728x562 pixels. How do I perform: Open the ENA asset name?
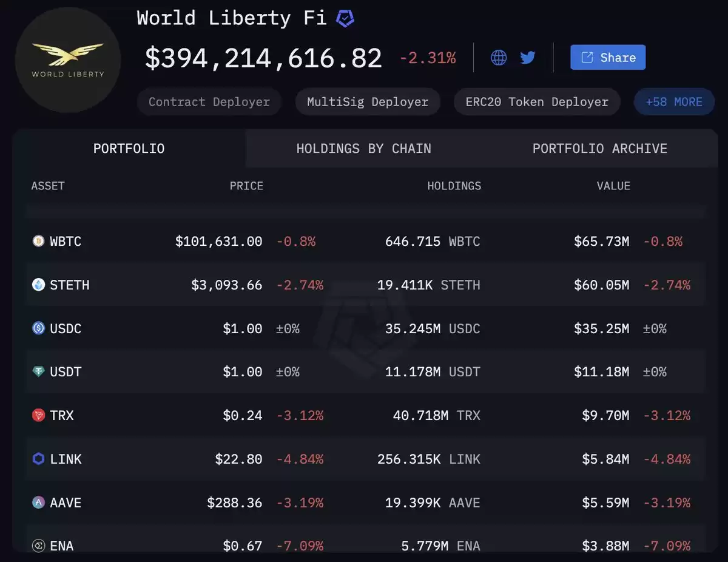pos(62,546)
